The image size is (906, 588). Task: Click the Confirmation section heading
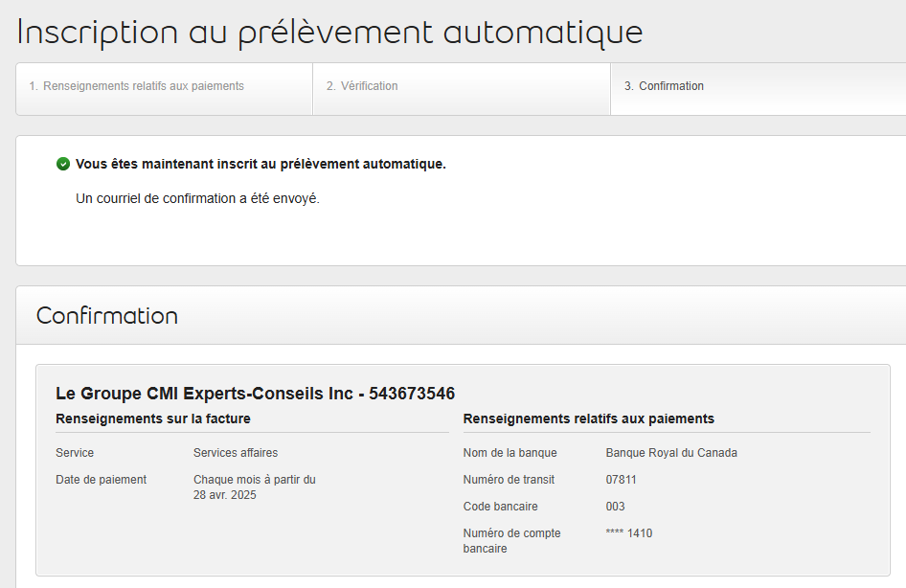[107, 316]
